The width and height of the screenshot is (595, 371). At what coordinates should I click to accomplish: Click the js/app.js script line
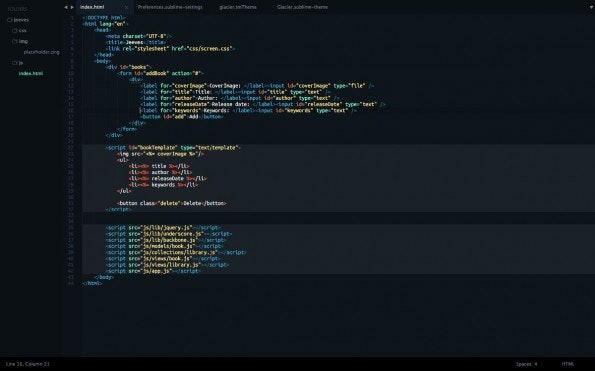pos(153,271)
